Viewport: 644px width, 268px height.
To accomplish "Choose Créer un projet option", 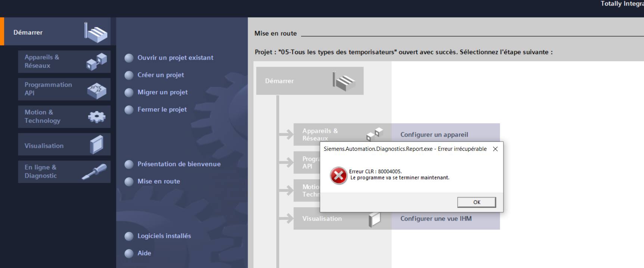I will point(161,75).
